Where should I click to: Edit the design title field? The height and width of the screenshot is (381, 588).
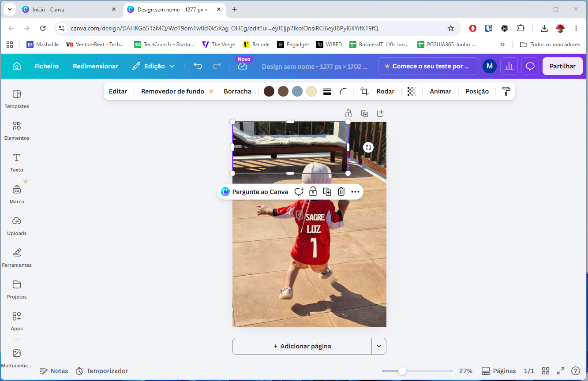(x=315, y=66)
